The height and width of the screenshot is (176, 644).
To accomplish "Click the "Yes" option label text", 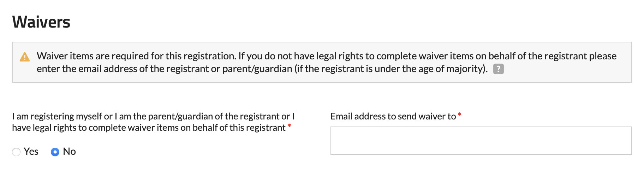I will click(31, 152).
